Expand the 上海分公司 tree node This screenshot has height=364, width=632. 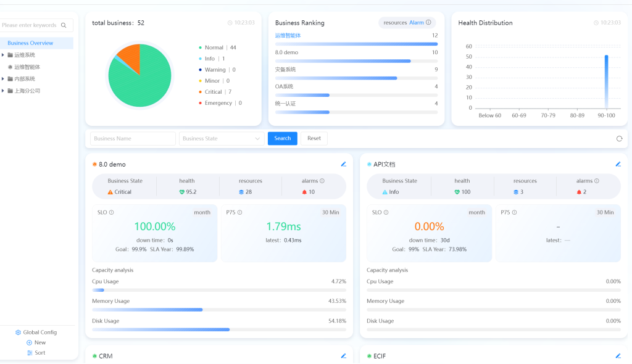point(3,91)
